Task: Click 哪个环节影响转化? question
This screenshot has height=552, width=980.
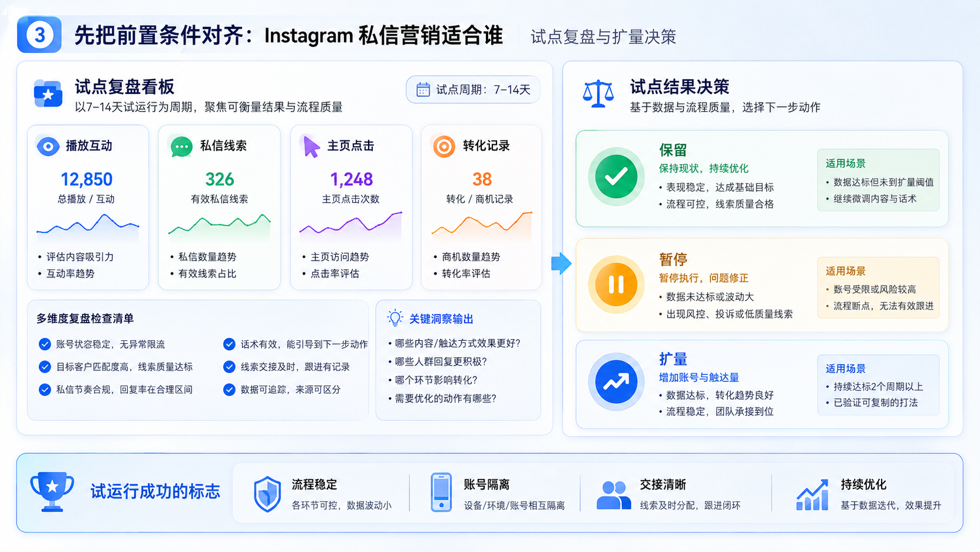Action: (x=436, y=380)
